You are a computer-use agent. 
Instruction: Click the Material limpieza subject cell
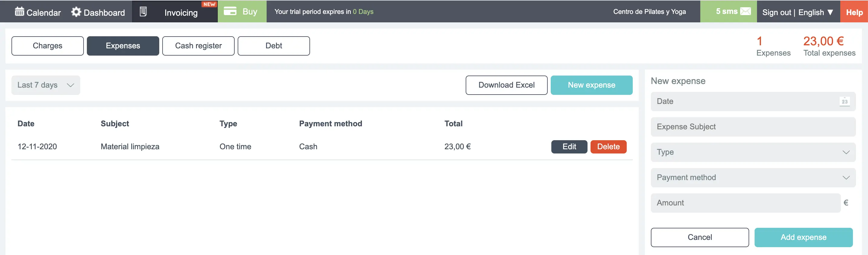pos(130,147)
